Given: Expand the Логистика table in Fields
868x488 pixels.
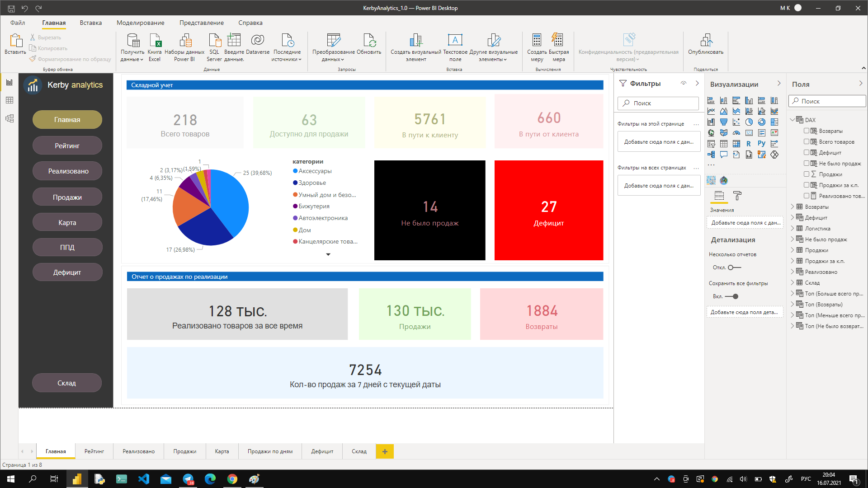Looking at the screenshot, I should tap(793, 229).
